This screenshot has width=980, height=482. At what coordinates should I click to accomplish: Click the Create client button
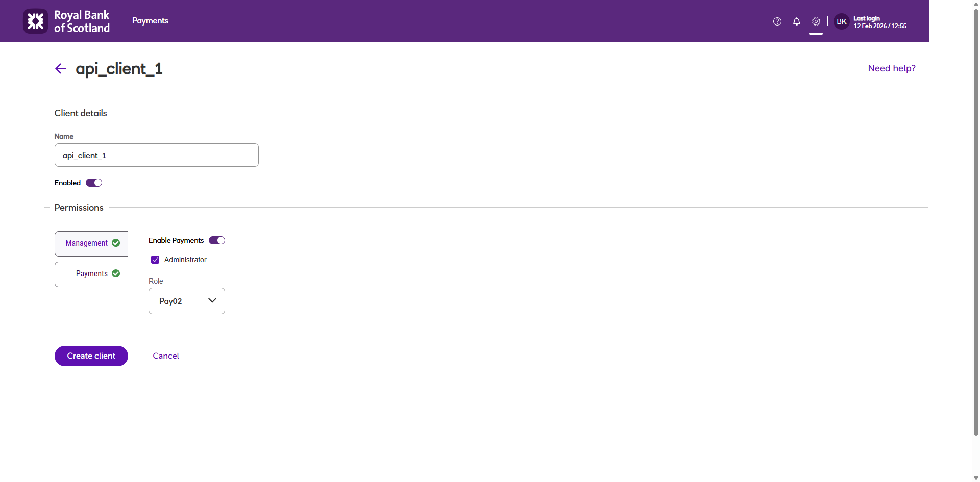(91, 356)
